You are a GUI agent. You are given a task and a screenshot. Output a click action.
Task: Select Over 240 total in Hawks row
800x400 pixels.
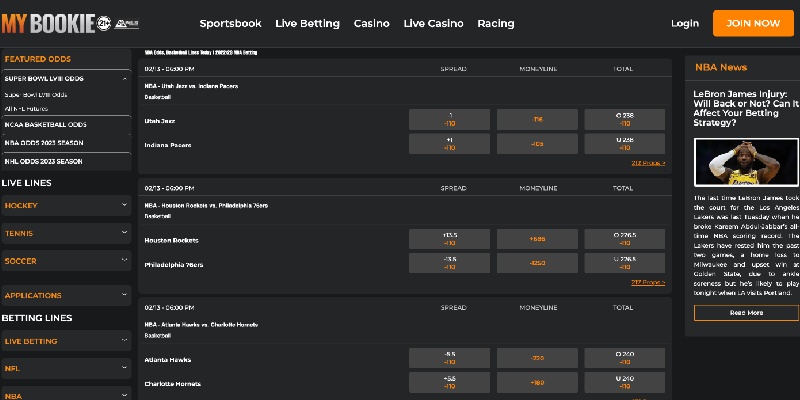[x=624, y=358]
